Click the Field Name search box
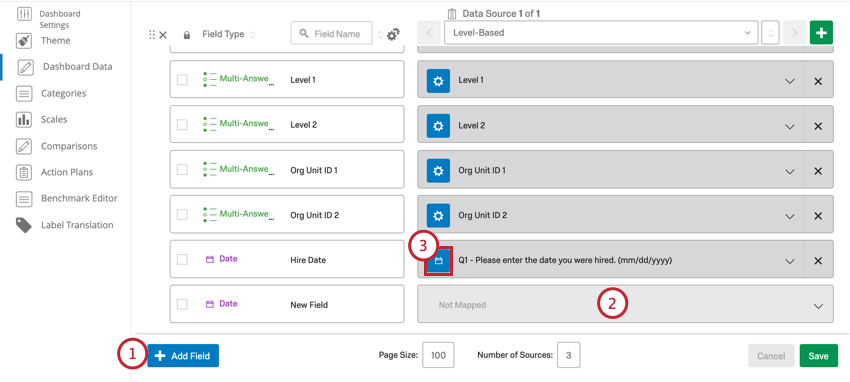 (332, 34)
